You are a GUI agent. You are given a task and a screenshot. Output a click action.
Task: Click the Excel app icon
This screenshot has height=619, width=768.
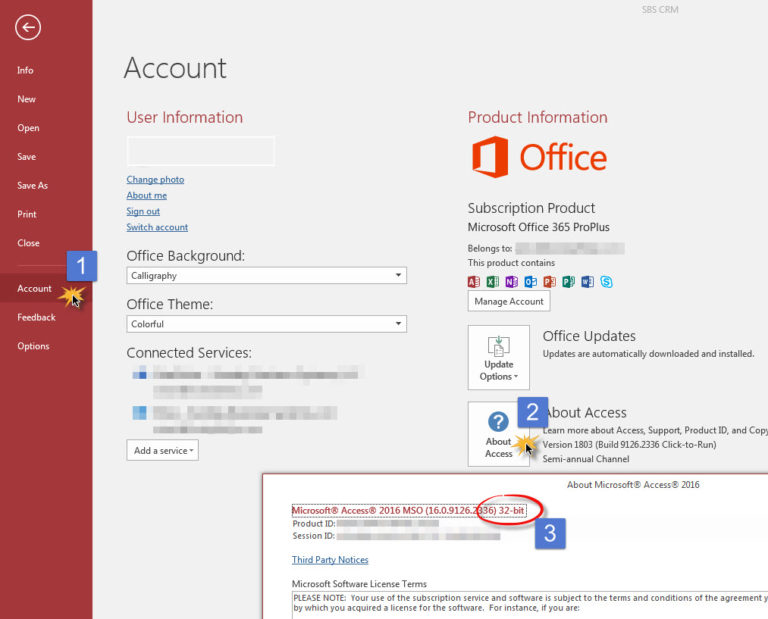point(492,282)
